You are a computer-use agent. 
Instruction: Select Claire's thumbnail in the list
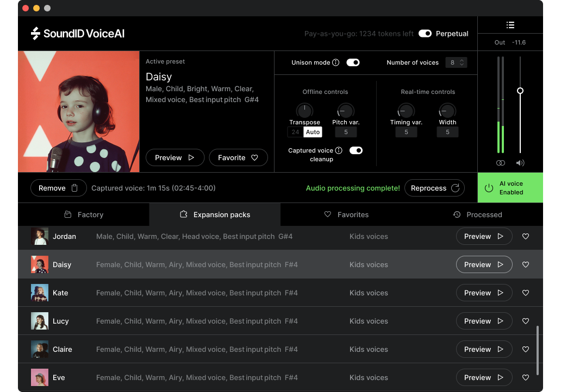pyautogui.click(x=39, y=350)
